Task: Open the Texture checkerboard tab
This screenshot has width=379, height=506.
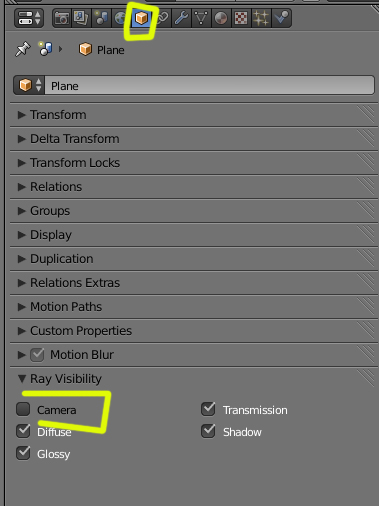Action: coord(241,18)
